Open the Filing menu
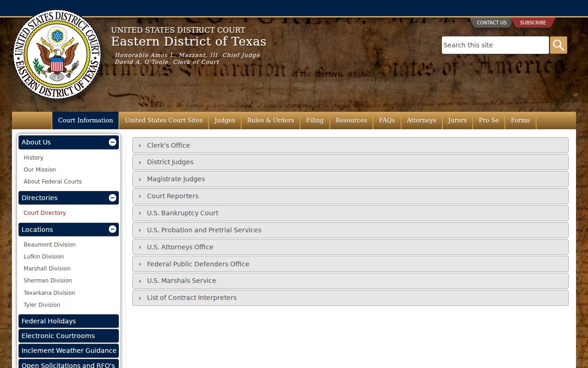588x368 pixels. pos(315,121)
